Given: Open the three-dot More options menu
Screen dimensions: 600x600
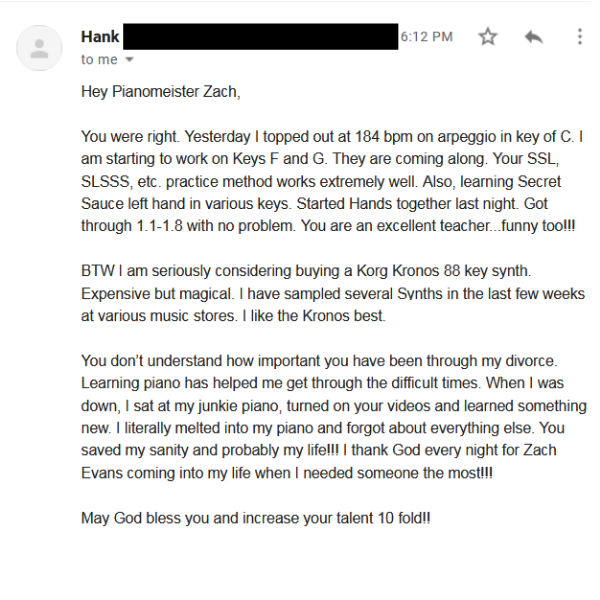Looking at the screenshot, I should click(579, 37).
